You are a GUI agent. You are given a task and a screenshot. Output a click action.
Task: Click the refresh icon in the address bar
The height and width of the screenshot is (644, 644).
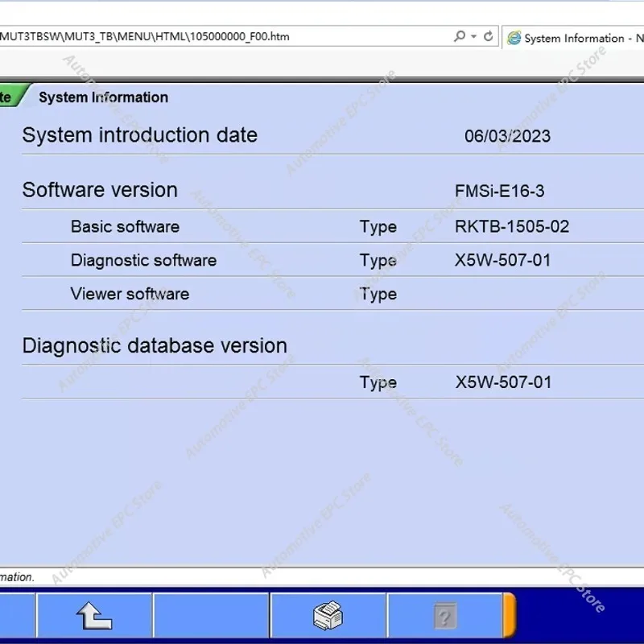tap(489, 36)
